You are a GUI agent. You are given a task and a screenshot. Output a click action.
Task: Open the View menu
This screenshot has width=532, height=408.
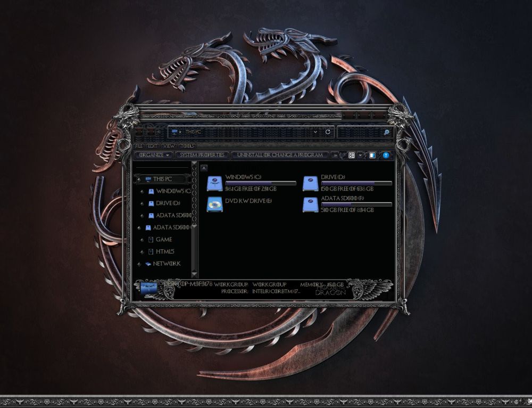click(x=168, y=145)
